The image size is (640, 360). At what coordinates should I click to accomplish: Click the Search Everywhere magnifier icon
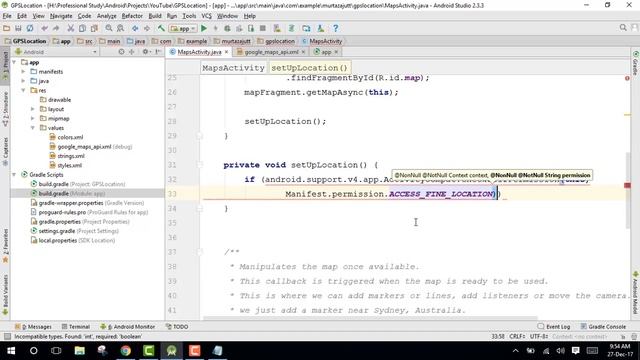coord(623,28)
